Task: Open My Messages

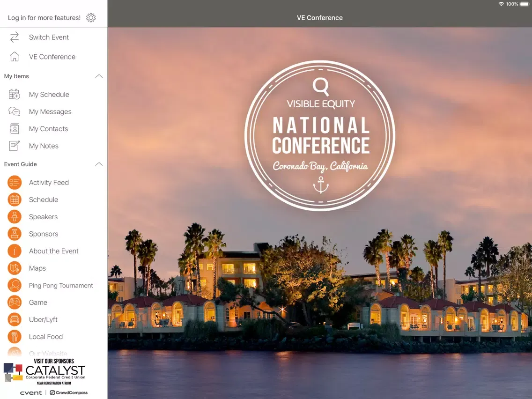Action: pos(53,111)
